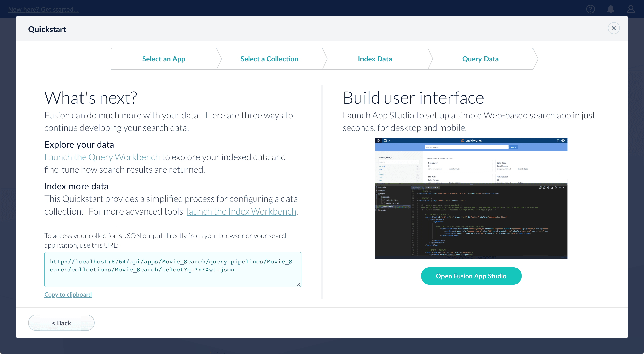Open the user account icon
644x354 pixels.
coord(631,9)
